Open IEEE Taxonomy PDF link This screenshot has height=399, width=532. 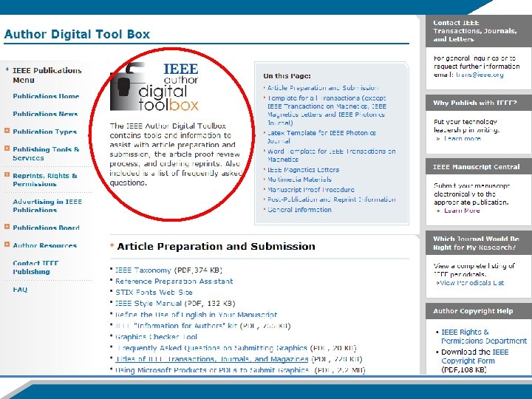click(x=143, y=270)
